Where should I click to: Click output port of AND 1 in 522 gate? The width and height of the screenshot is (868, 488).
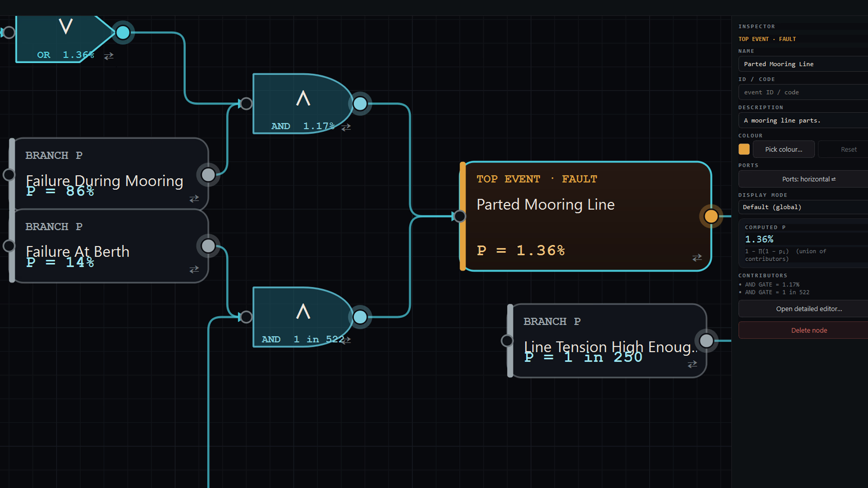(360, 317)
